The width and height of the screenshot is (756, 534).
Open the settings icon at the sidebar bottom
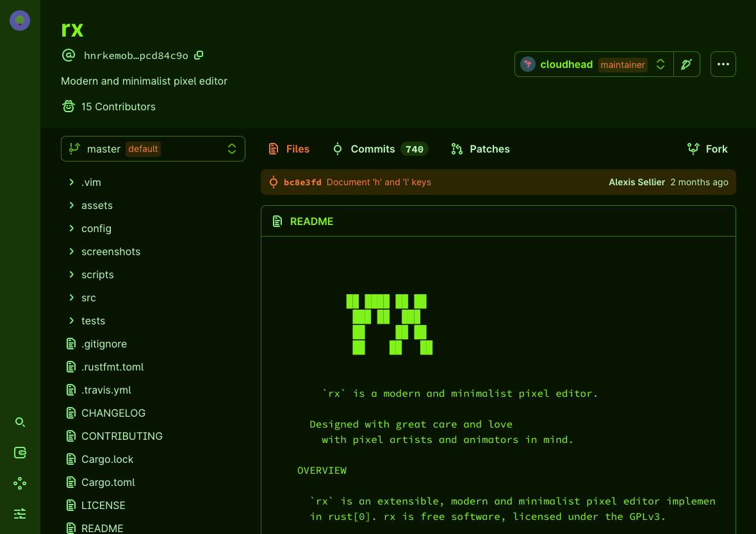(x=19, y=513)
